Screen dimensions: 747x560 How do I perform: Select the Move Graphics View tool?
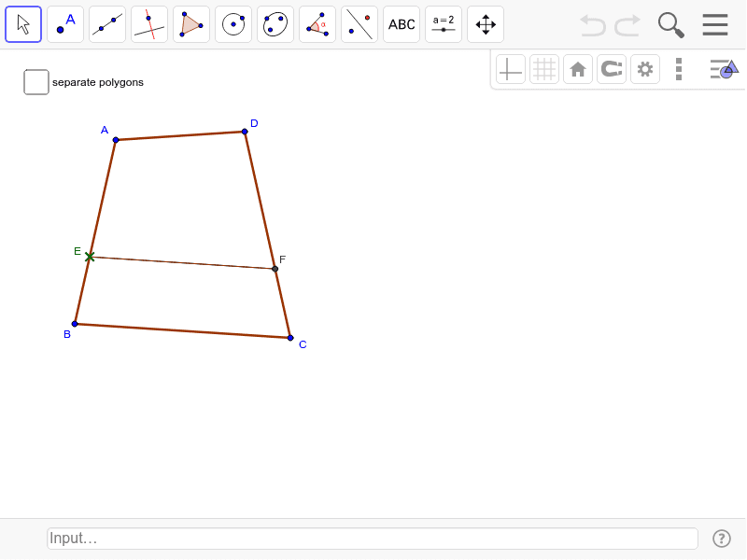486,24
